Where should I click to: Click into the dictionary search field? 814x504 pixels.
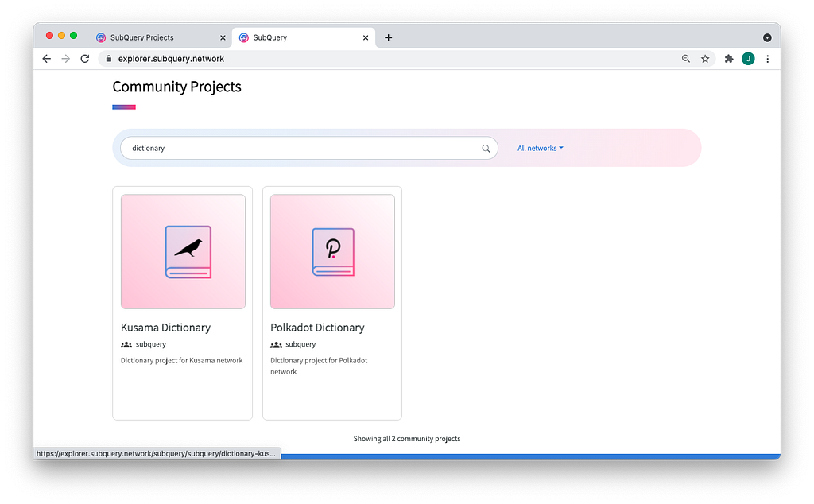tap(309, 148)
